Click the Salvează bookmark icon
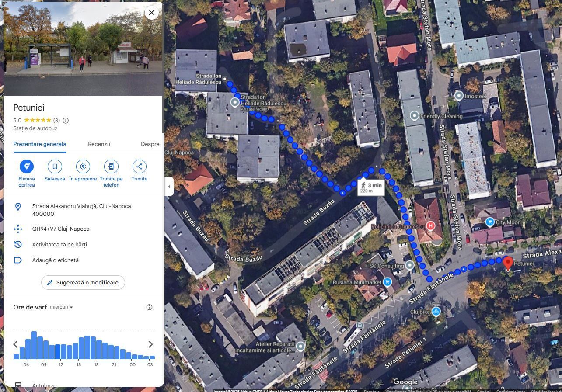This screenshot has width=562, height=392. pos(55,167)
